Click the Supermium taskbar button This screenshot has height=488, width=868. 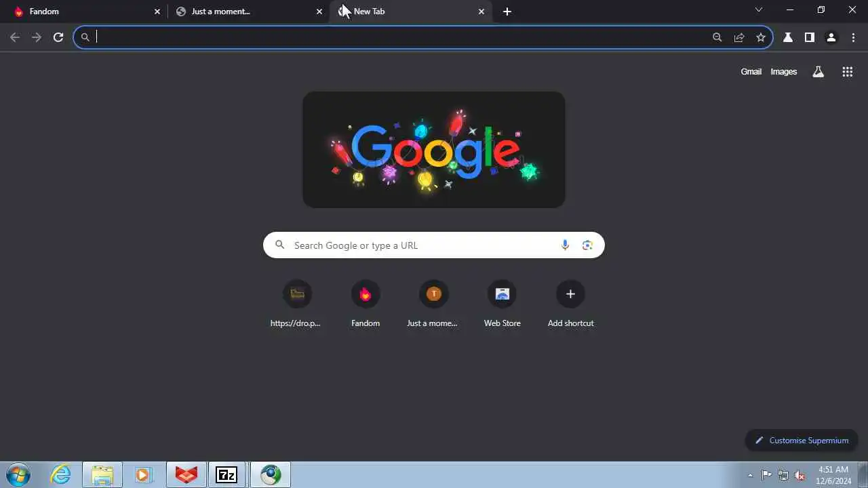point(271,474)
